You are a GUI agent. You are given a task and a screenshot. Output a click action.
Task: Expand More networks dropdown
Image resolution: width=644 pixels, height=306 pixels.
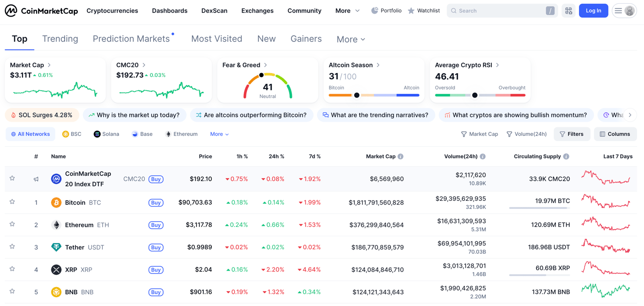(219, 134)
